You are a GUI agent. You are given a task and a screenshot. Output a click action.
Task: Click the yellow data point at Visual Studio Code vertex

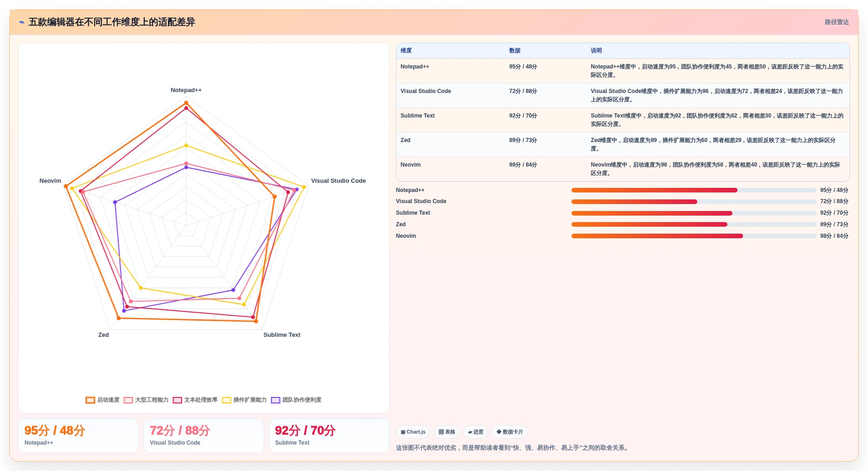coord(304,187)
